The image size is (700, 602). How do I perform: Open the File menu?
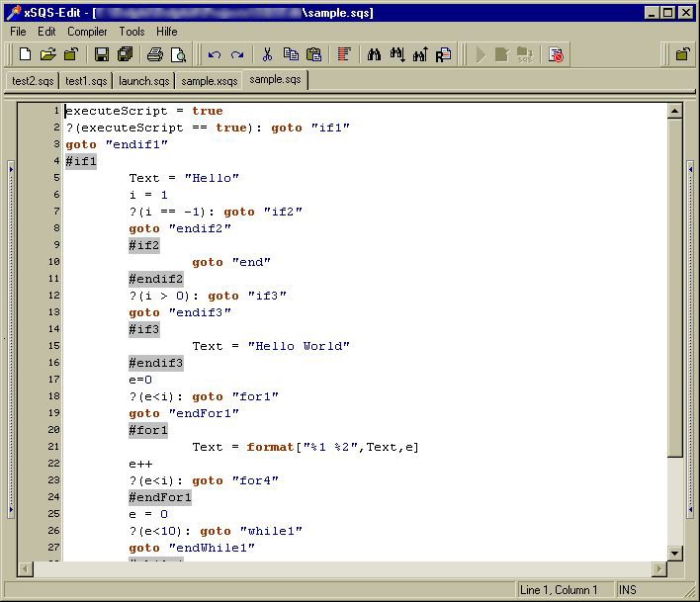18,32
